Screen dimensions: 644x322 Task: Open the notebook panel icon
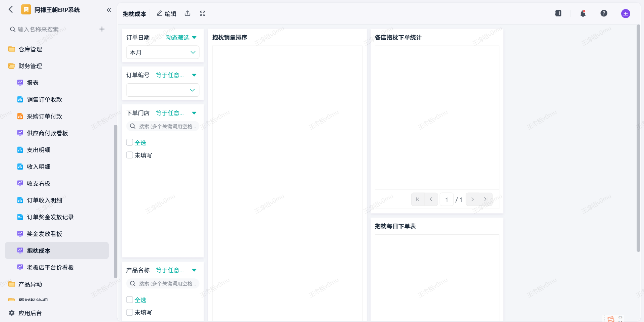(x=558, y=13)
